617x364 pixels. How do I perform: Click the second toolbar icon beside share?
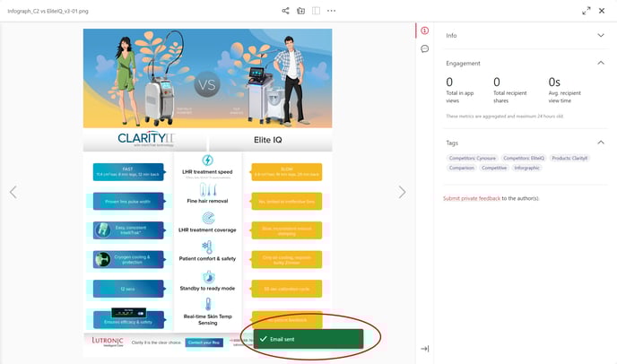point(300,11)
